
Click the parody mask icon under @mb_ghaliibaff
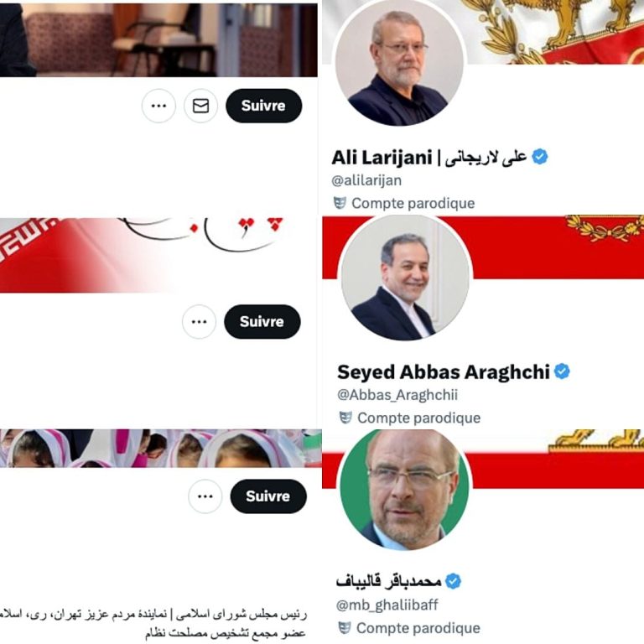pos(344,628)
